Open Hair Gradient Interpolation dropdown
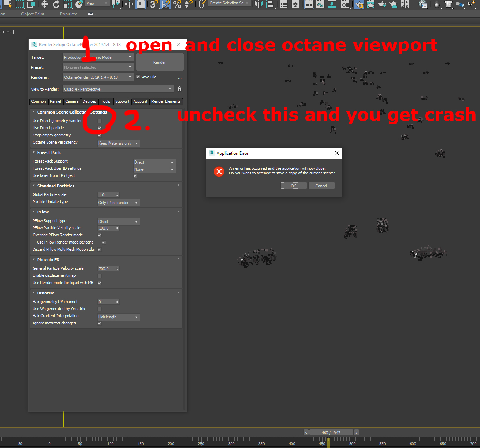The width and height of the screenshot is (480, 448). pos(118,317)
